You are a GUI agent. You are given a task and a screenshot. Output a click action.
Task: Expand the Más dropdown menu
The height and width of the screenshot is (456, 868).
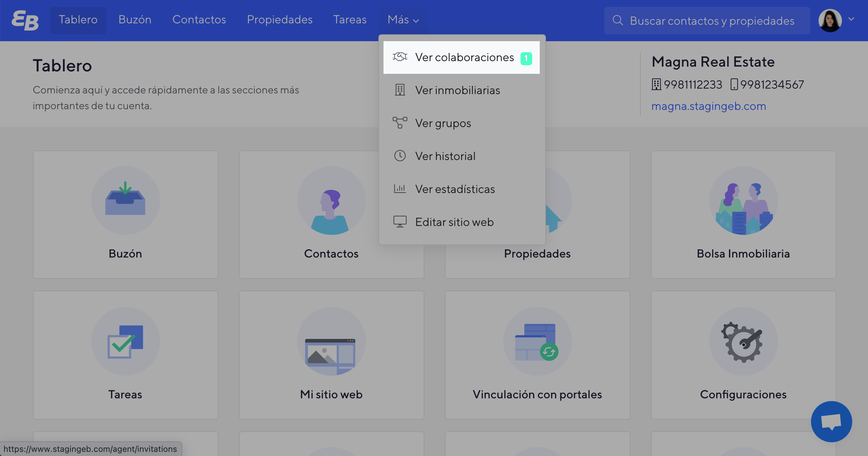402,20
